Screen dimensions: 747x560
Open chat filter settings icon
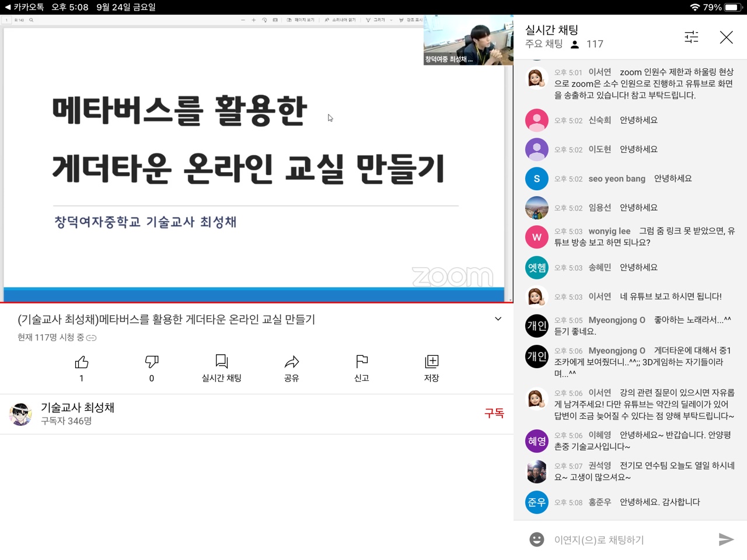[691, 37]
